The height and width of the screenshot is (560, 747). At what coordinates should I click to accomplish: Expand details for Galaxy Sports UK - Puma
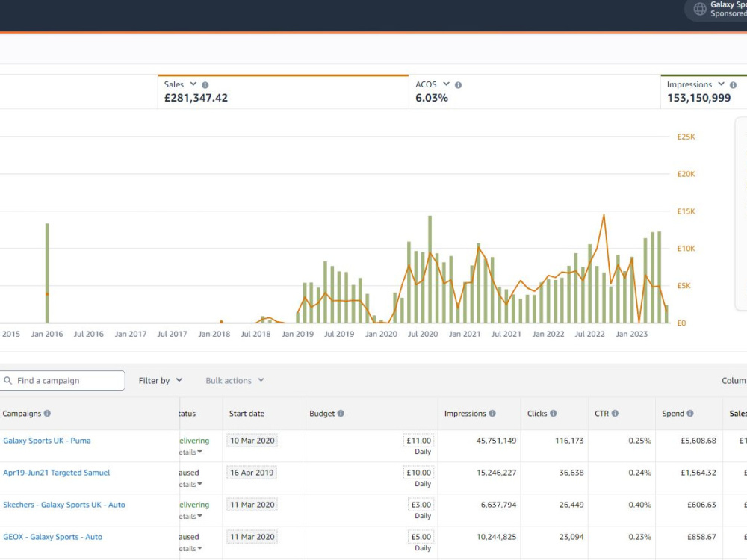pyautogui.click(x=190, y=452)
